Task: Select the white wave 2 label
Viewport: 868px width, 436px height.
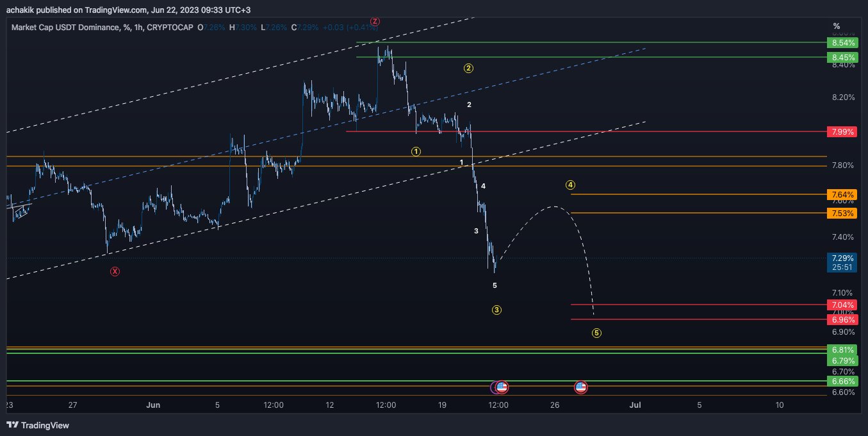Action: [x=469, y=105]
